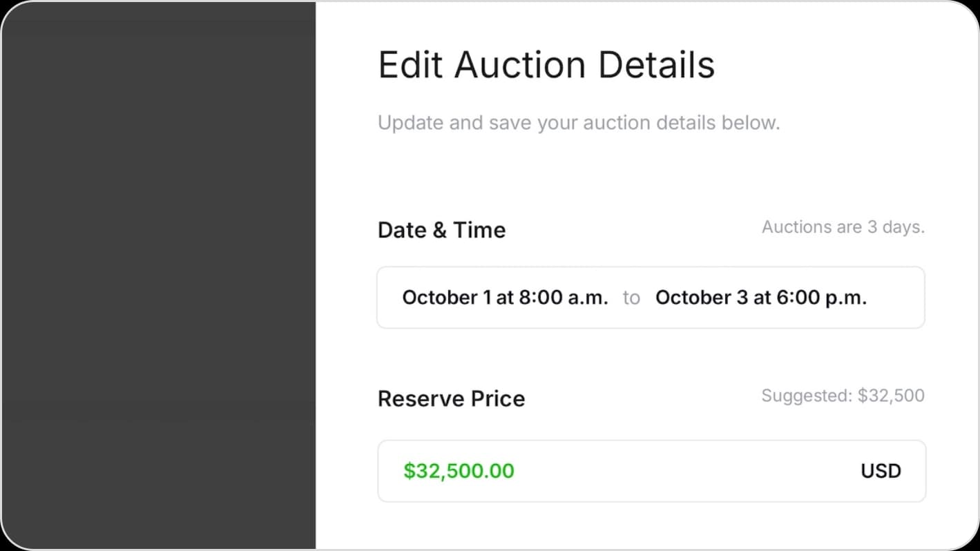980x551 pixels.
Task: Click the October 1 start day text
Action: coord(447,298)
